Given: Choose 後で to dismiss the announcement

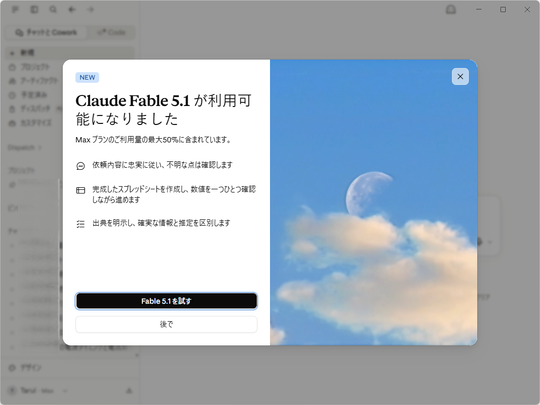Looking at the screenshot, I should click(166, 324).
